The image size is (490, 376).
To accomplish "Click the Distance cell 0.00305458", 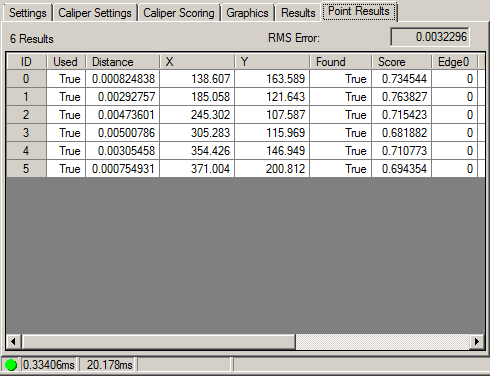I will (x=123, y=151).
